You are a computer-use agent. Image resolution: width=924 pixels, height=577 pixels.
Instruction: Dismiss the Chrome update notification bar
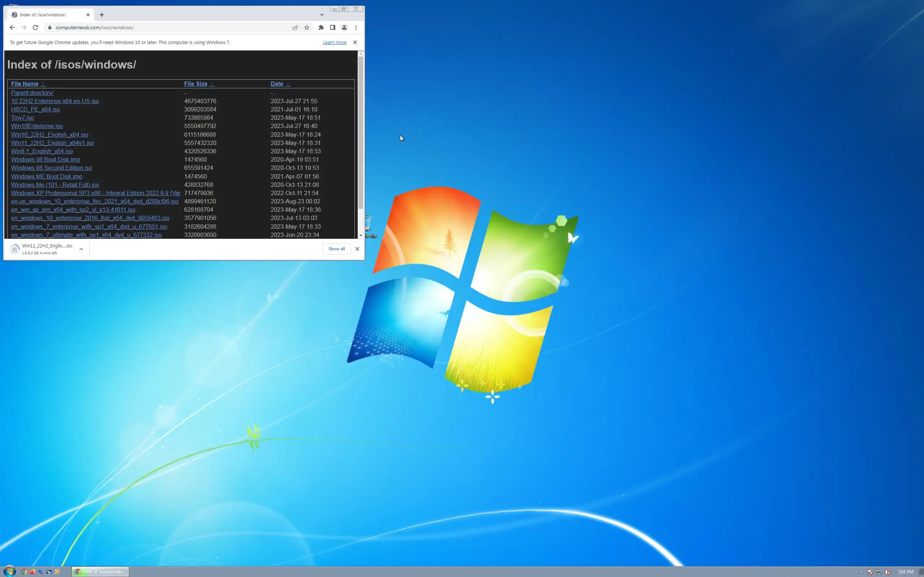(355, 42)
